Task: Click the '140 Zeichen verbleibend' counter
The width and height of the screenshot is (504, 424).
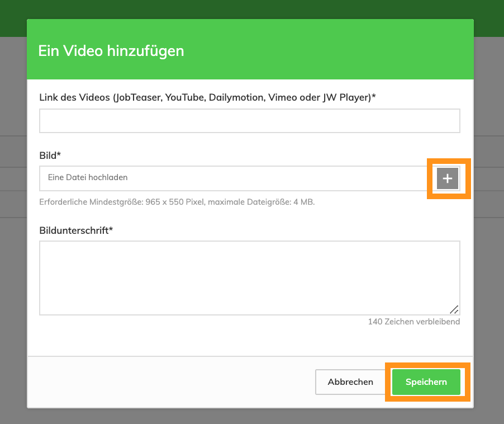Action: [413, 322]
